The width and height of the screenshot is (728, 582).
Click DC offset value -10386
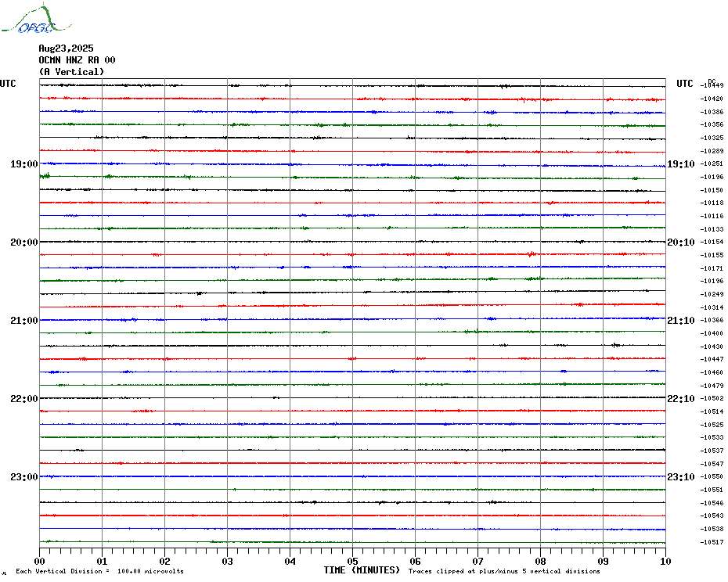point(712,112)
